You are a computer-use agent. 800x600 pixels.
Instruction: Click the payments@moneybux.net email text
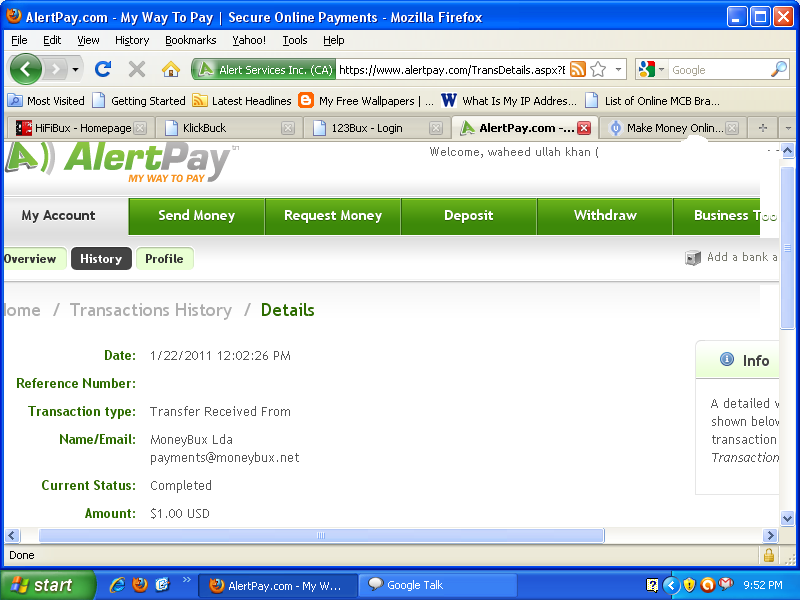pyautogui.click(x=224, y=458)
